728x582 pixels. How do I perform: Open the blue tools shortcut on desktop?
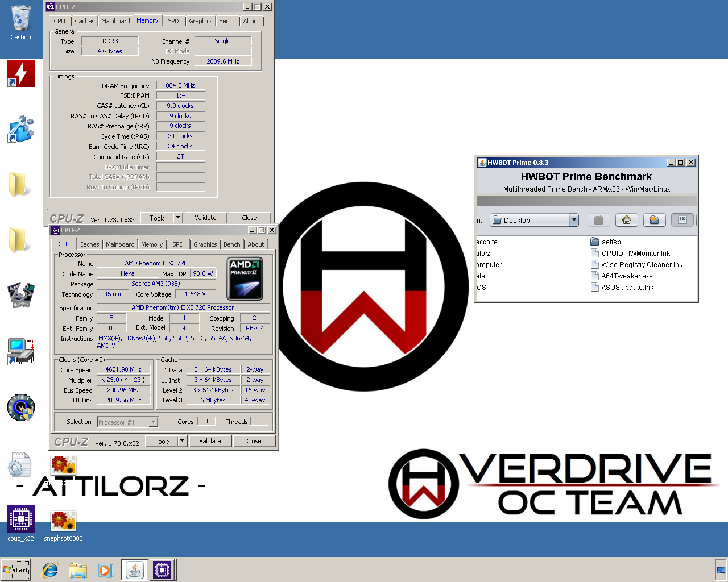(x=21, y=129)
